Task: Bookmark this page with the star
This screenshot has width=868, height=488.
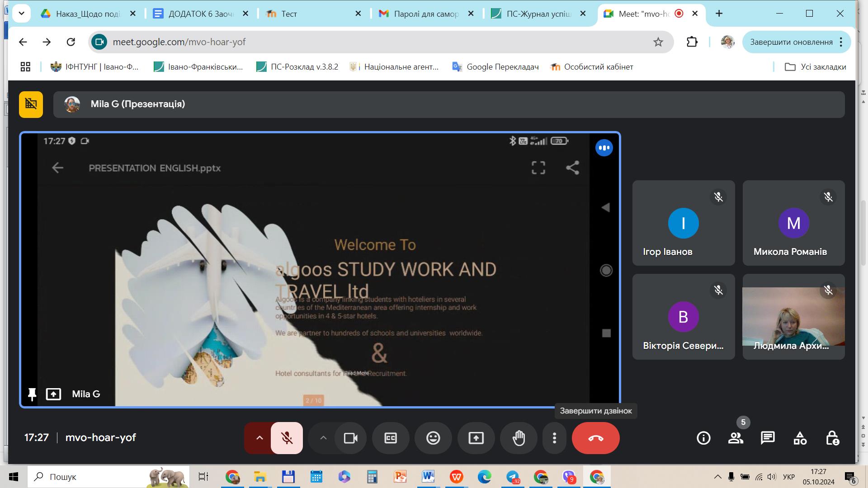Action: (658, 42)
